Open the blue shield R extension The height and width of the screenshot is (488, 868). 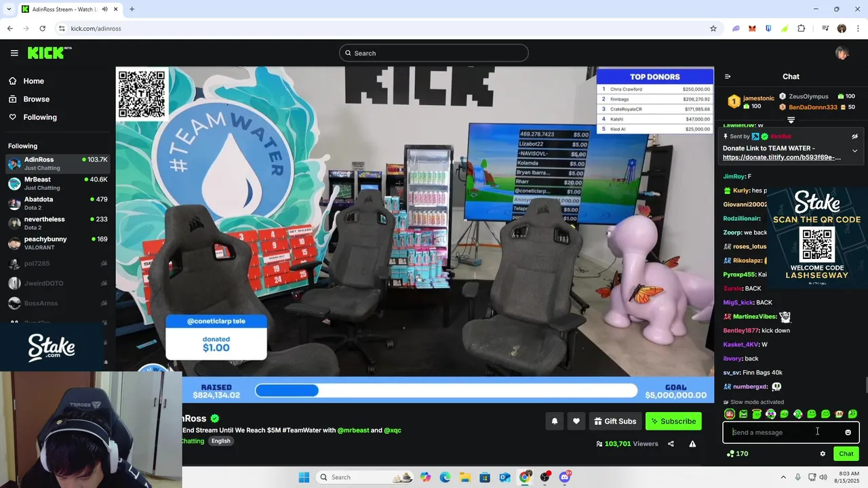pyautogui.click(x=768, y=28)
